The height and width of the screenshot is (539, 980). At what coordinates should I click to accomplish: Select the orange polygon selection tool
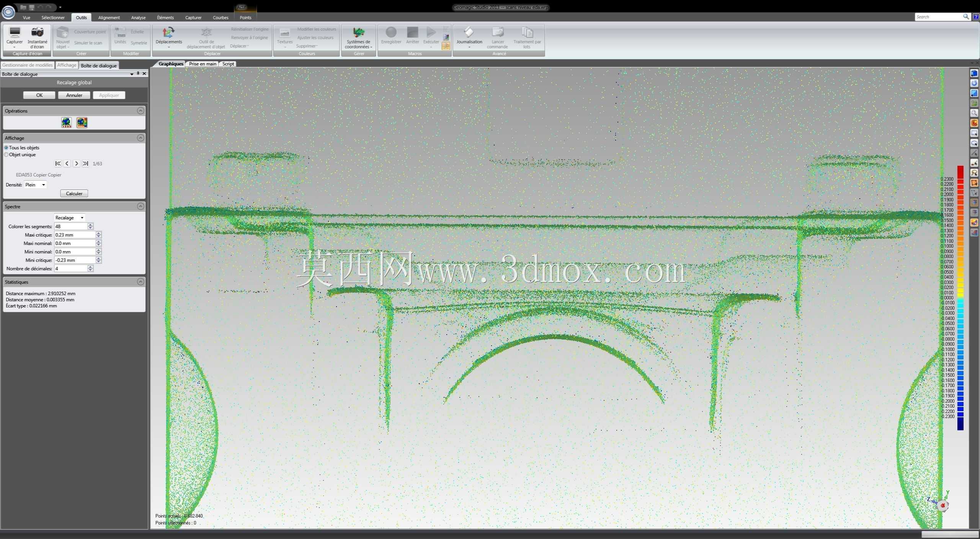point(974,183)
